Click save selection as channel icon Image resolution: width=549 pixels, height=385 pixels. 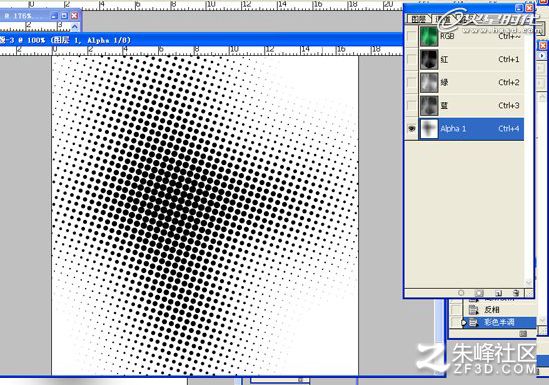click(x=479, y=293)
